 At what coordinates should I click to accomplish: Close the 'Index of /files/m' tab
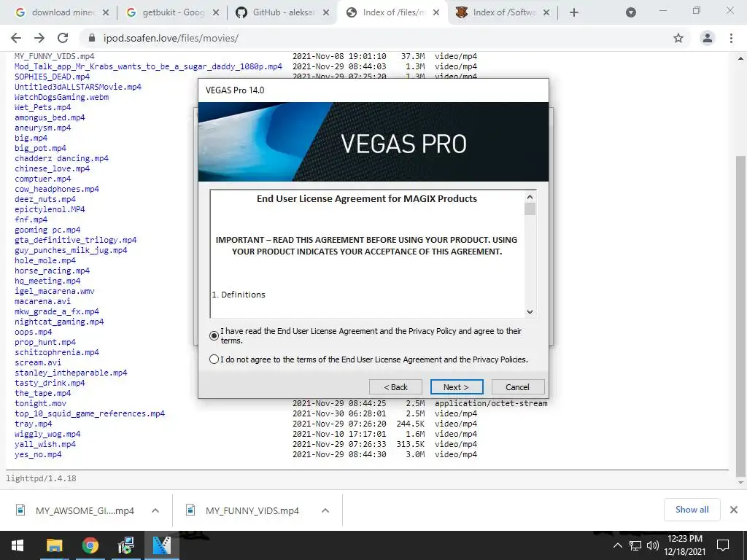coord(436,13)
